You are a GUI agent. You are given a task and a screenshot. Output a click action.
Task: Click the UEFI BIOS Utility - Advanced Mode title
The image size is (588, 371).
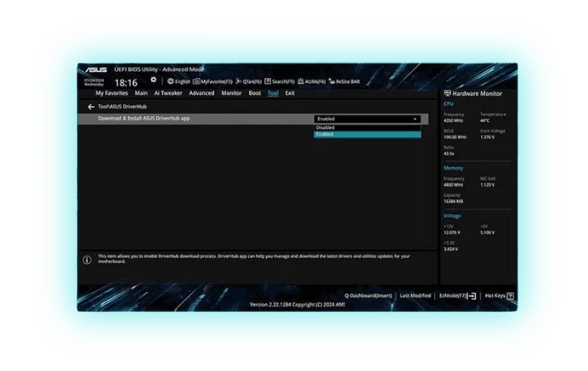pos(159,70)
